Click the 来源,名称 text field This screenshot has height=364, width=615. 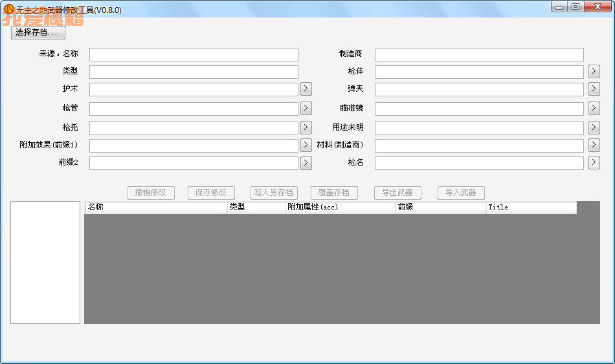[x=194, y=55]
